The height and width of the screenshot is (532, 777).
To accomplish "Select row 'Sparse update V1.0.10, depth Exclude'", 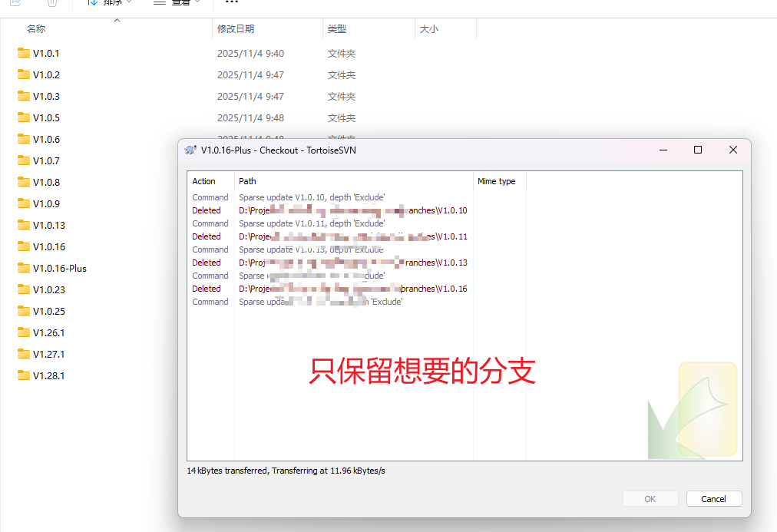I will click(x=312, y=197).
